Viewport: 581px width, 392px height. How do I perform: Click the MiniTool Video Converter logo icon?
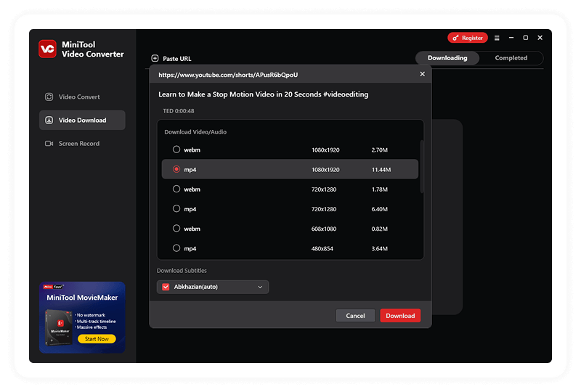point(47,49)
